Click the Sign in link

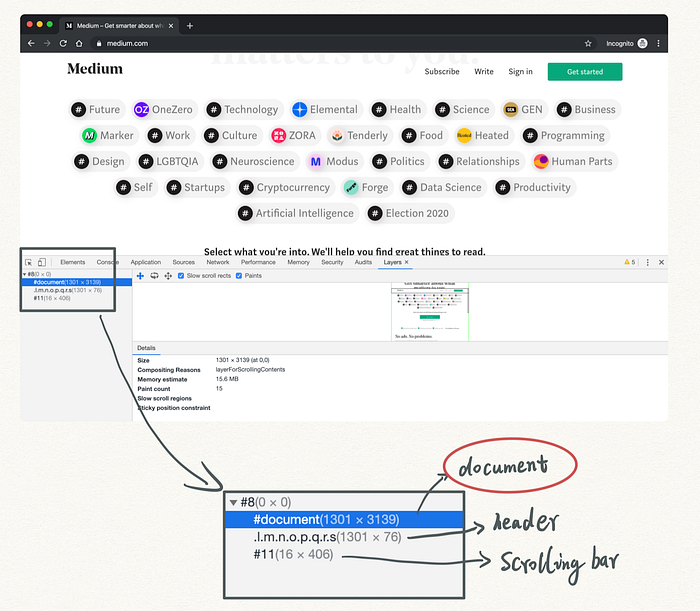521,71
